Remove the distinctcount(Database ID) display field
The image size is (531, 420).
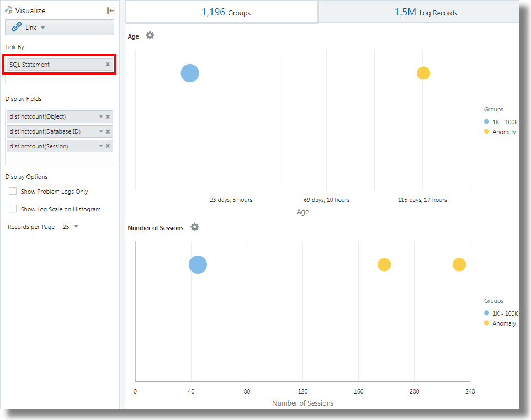coord(108,131)
